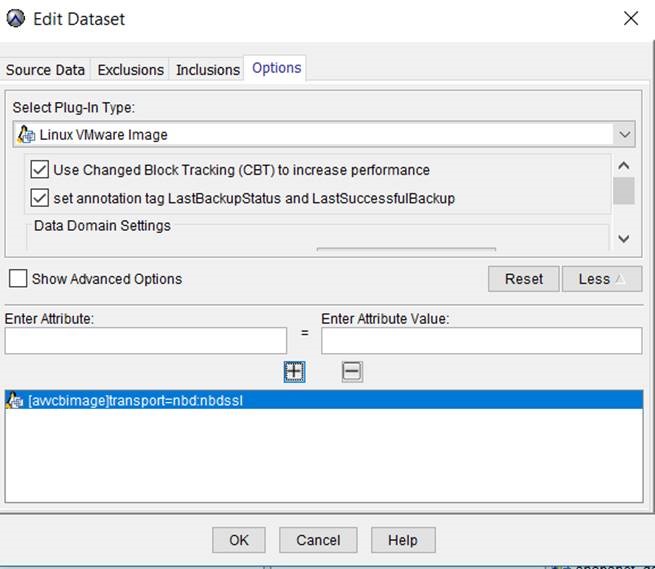
Task: Collapse options with the Less button
Action: pos(601,279)
